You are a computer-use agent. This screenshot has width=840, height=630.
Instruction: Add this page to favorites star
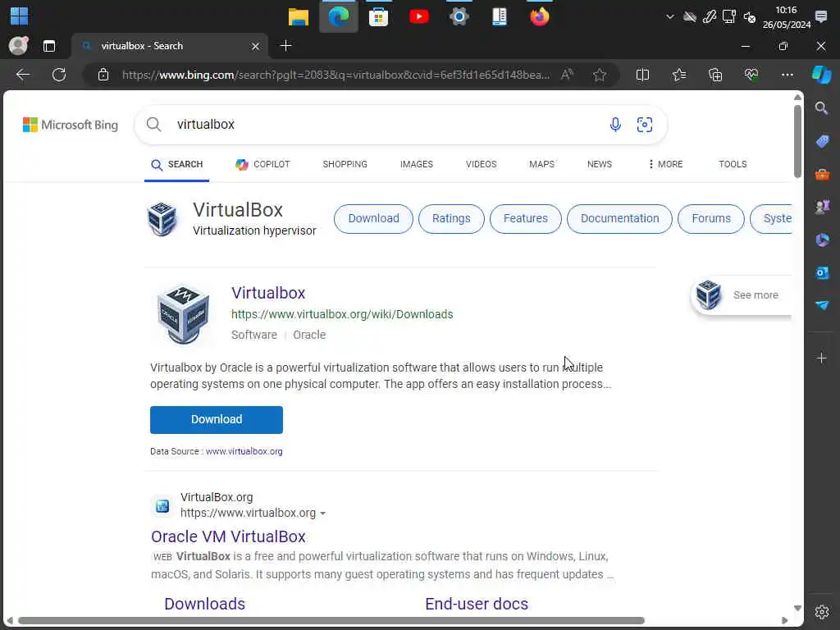coord(600,75)
